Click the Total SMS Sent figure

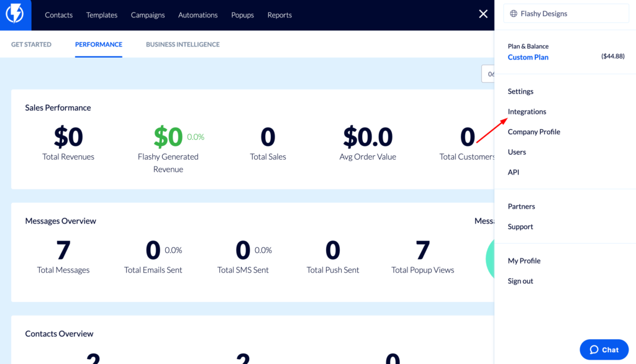pos(243,250)
